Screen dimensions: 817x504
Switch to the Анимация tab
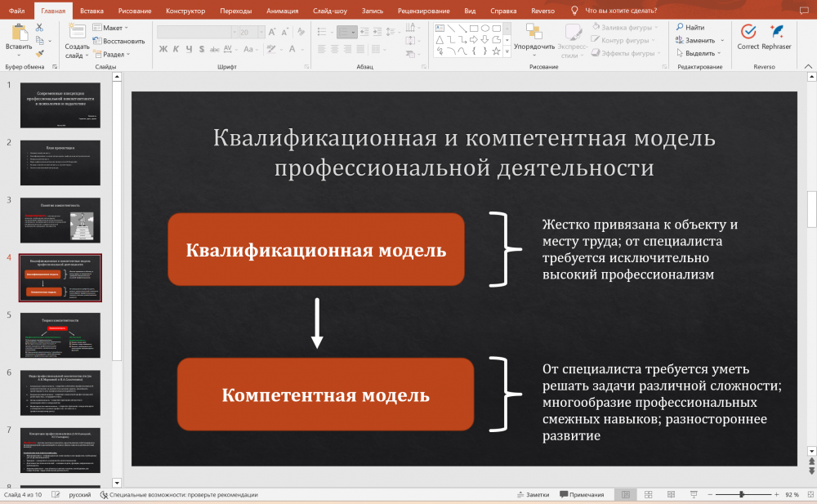[282, 11]
